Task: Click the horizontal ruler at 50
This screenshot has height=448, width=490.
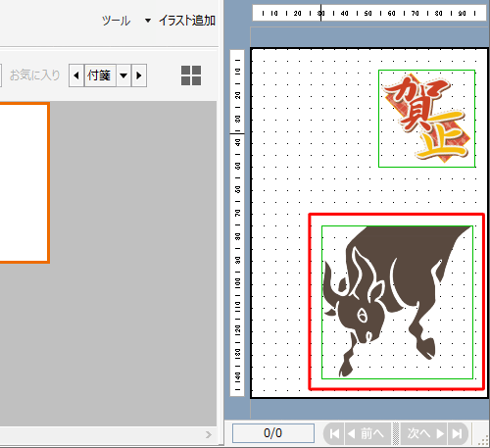Action: (367, 14)
